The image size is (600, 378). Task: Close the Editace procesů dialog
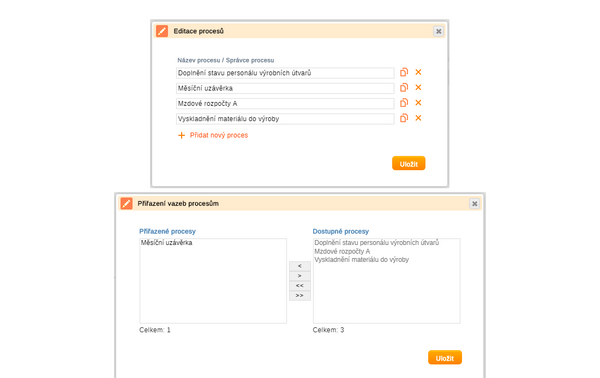[439, 31]
